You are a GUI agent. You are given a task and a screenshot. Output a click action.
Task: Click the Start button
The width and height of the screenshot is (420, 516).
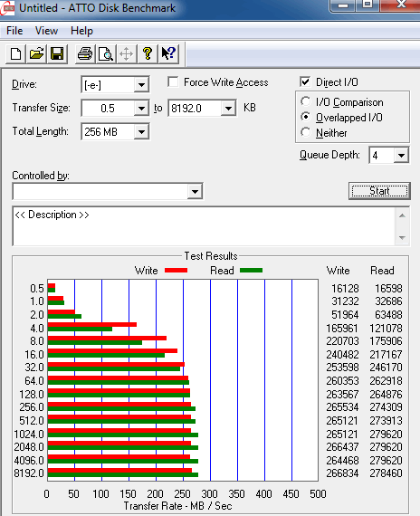tap(379, 191)
